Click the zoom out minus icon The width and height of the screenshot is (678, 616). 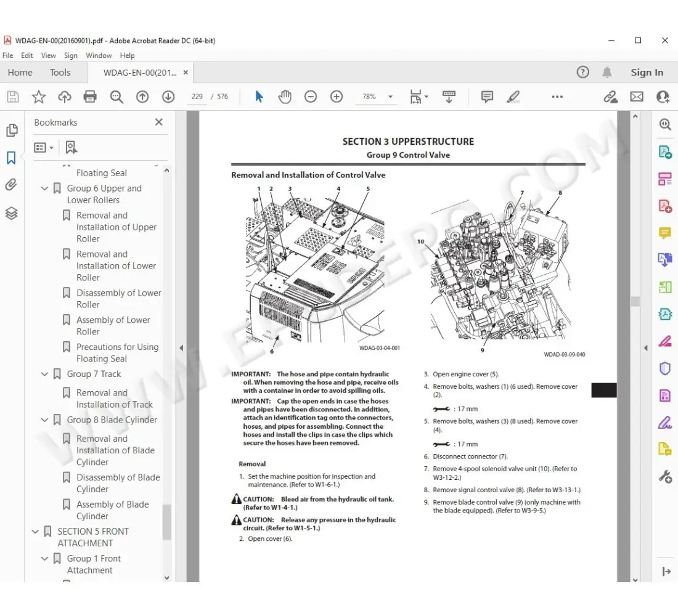tap(311, 97)
